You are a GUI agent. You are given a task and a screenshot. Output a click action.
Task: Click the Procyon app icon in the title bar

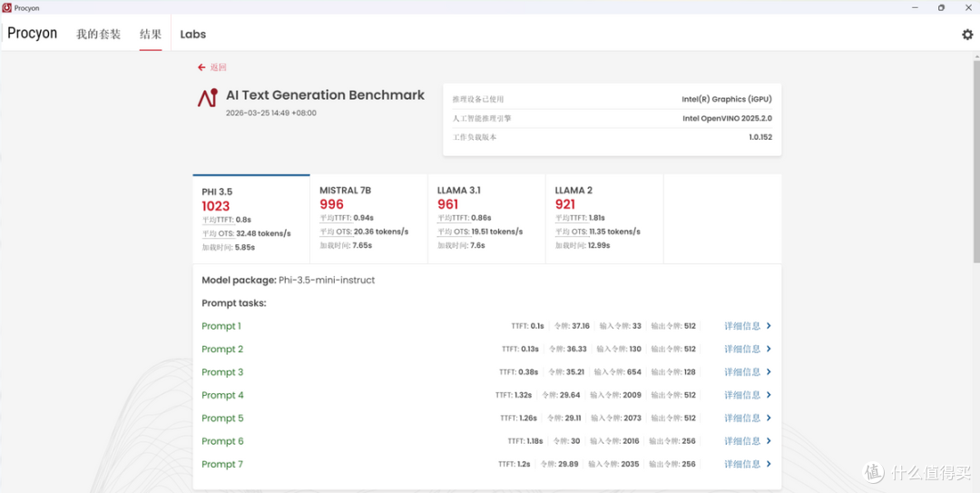pyautogui.click(x=7, y=7)
